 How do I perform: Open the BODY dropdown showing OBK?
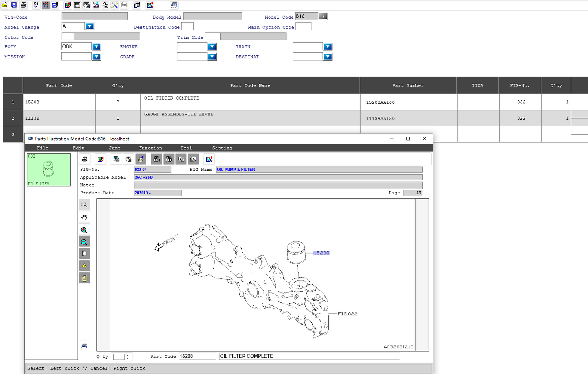point(96,47)
